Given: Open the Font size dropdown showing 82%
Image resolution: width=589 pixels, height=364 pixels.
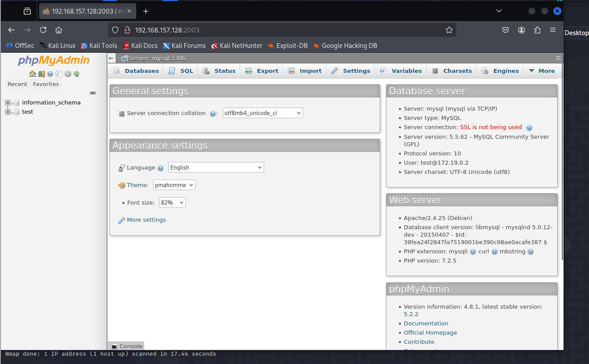Looking at the screenshot, I should pos(172,202).
